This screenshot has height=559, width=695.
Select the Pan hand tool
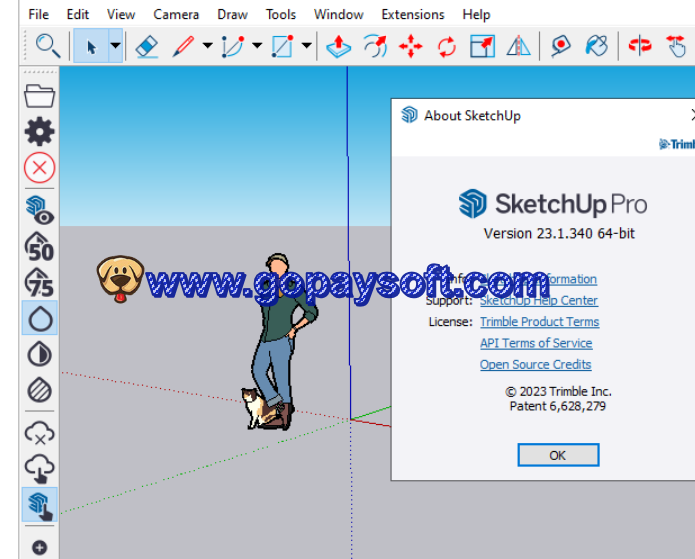click(x=676, y=46)
